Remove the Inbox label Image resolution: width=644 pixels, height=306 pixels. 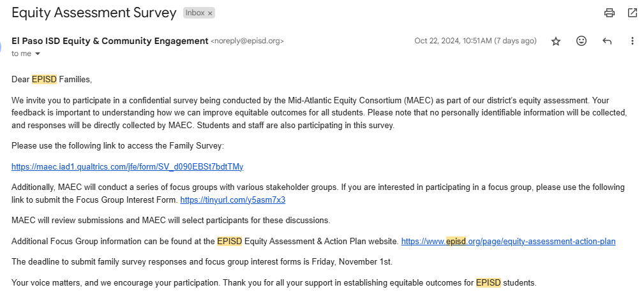(x=211, y=13)
